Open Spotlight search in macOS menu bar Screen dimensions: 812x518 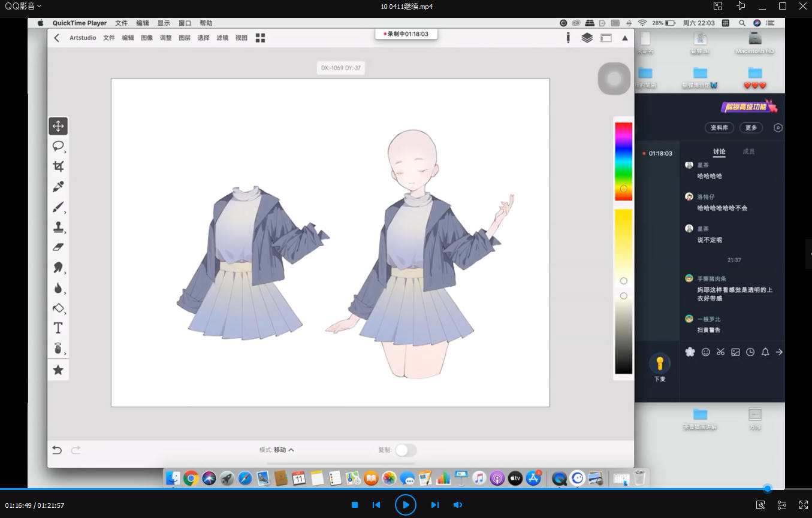[742, 23]
